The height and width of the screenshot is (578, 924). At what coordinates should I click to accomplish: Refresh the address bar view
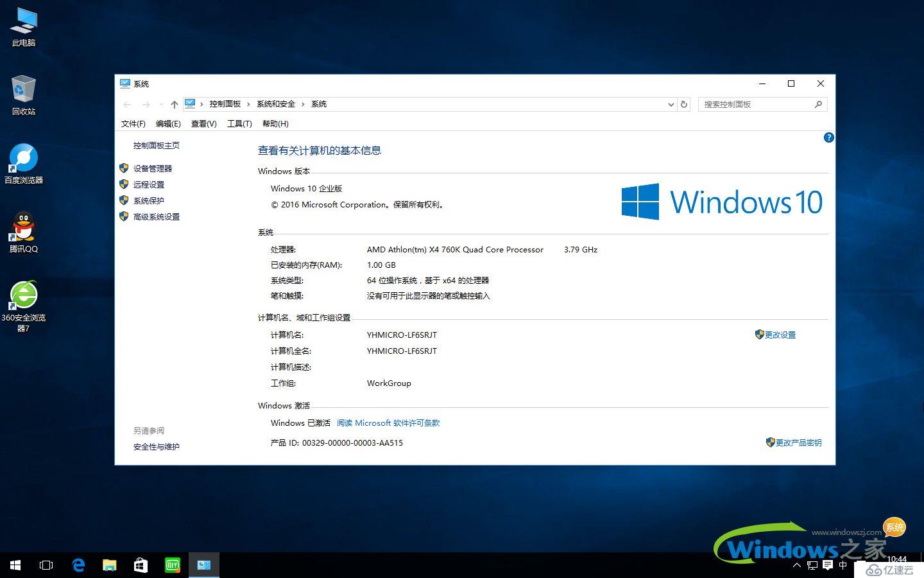[684, 104]
